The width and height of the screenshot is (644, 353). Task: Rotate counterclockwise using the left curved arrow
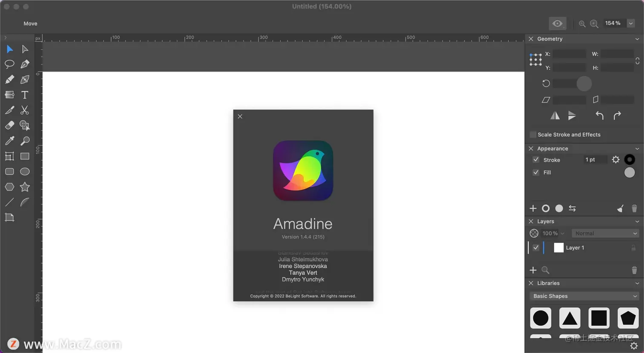pos(599,116)
